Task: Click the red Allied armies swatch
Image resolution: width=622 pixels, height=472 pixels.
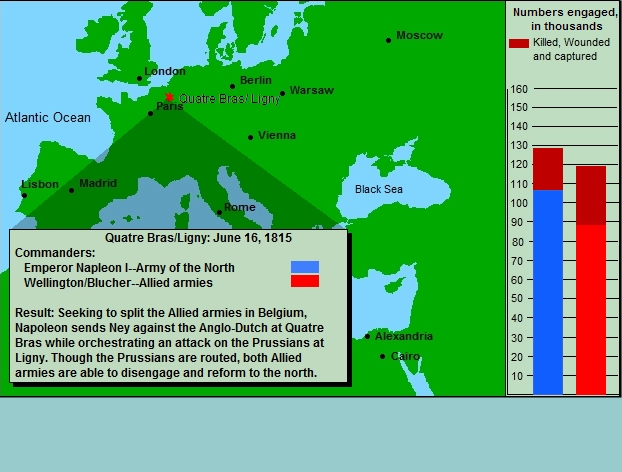Action: (305, 281)
